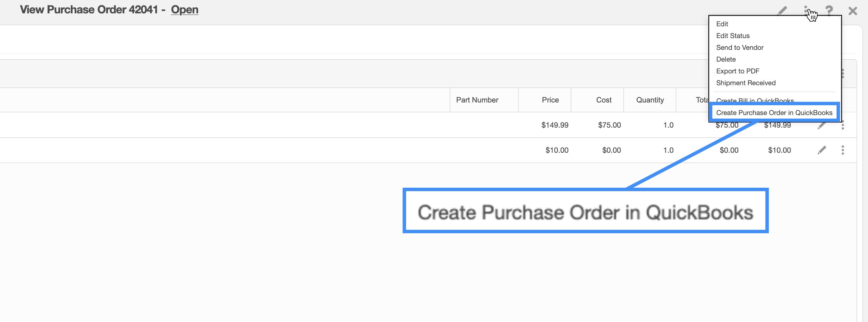Image resolution: width=868 pixels, height=322 pixels.
Task: Open the three-dot menu in header
Action: point(805,10)
